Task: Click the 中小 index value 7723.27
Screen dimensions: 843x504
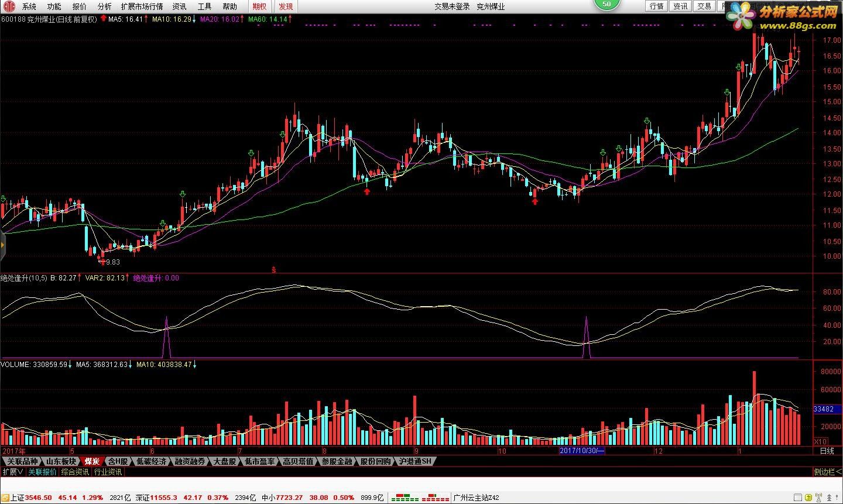Action: 289,498
